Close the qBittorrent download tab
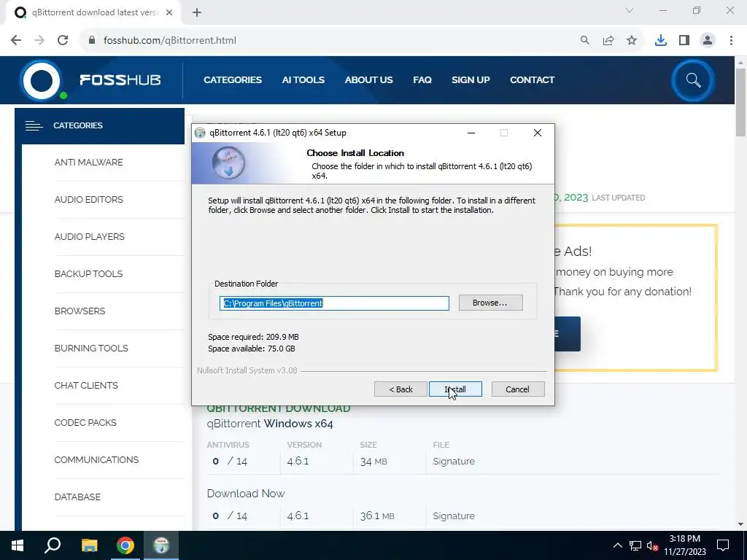 [169, 12]
